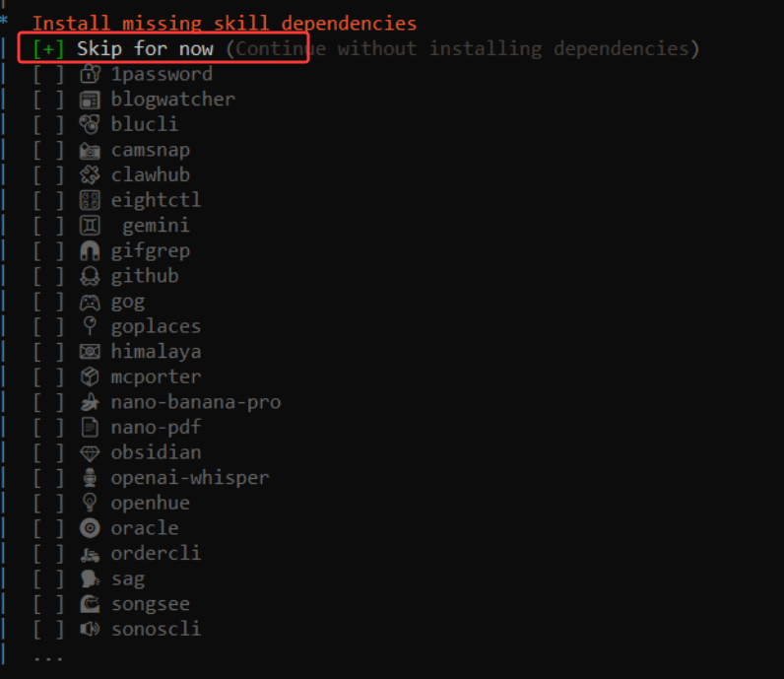Toggle the Skip for now checkbox
This screenshot has height=679, width=784.
tap(48, 48)
